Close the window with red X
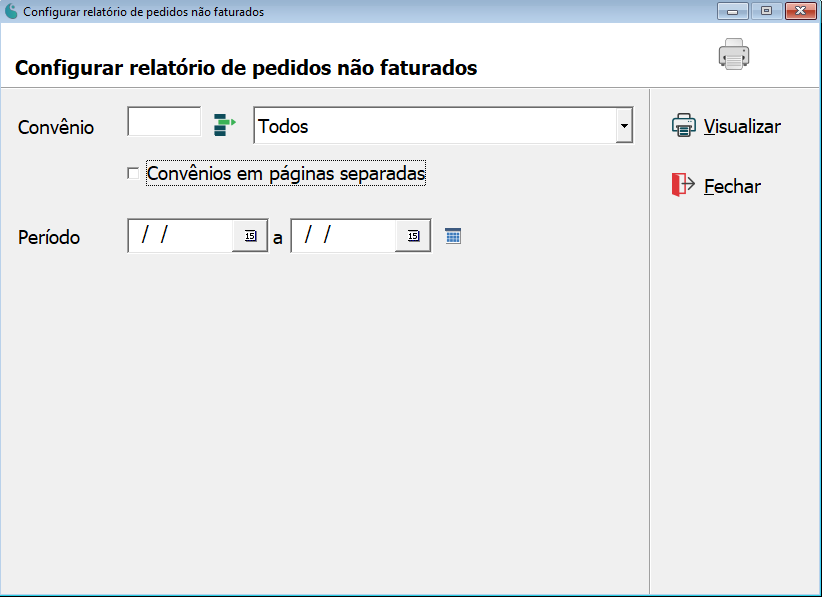The width and height of the screenshot is (824, 597). [x=800, y=11]
